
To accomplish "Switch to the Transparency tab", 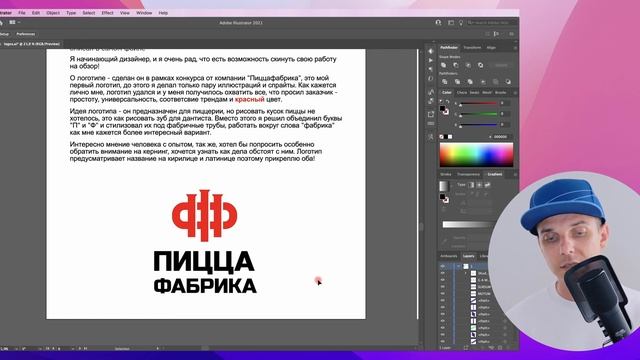I will tap(469, 174).
